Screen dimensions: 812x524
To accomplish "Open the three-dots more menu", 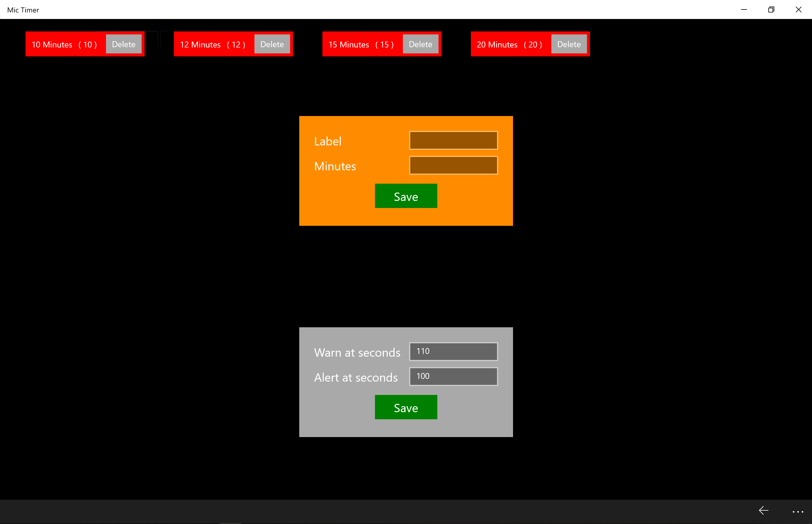I will pos(798,512).
